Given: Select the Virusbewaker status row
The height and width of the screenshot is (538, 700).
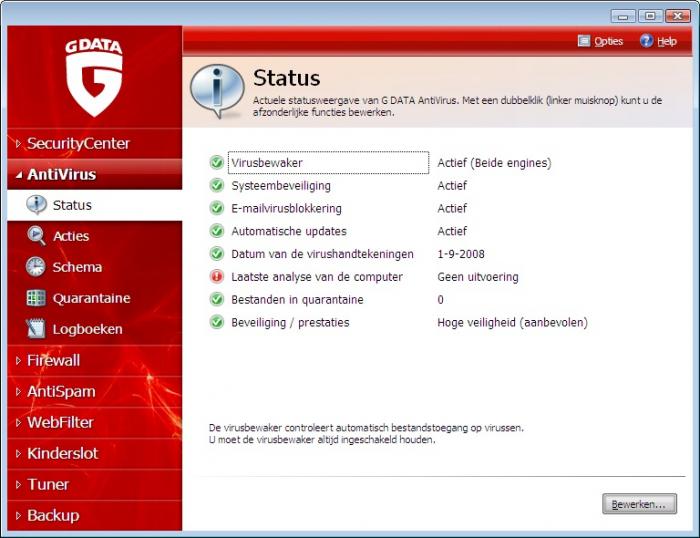Looking at the screenshot, I should [x=329, y=163].
